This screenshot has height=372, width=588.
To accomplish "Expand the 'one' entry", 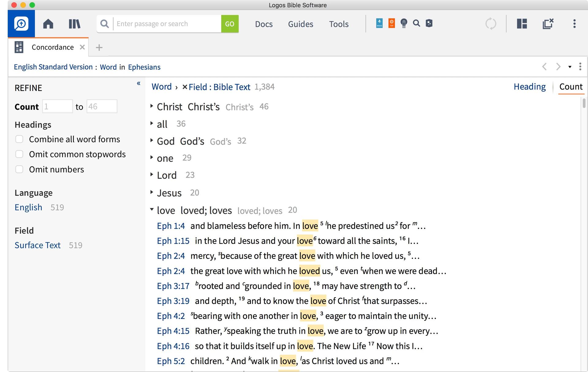I will 152,158.
